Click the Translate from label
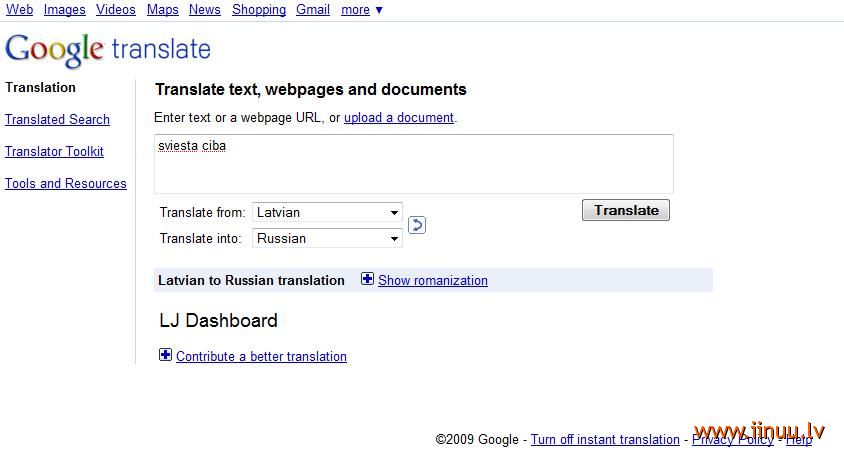 click(x=202, y=212)
